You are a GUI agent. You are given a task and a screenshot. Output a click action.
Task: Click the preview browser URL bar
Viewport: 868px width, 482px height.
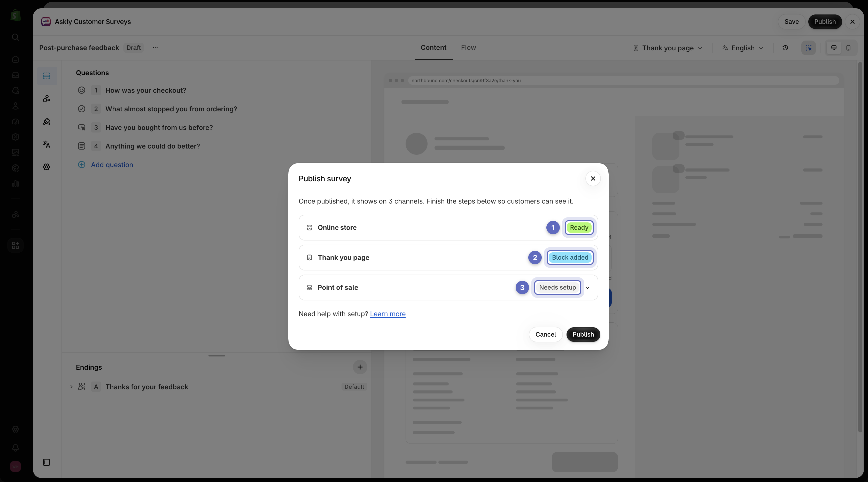[x=623, y=81]
